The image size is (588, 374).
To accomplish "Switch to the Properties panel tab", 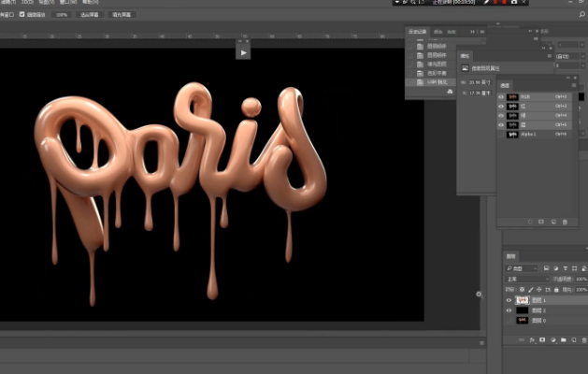I will [465, 56].
